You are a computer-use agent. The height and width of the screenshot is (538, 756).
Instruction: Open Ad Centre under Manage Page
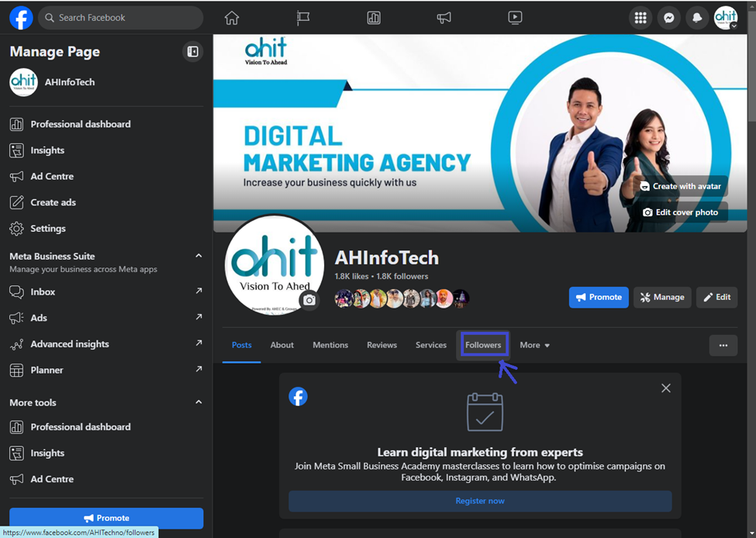[x=106, y=176]
